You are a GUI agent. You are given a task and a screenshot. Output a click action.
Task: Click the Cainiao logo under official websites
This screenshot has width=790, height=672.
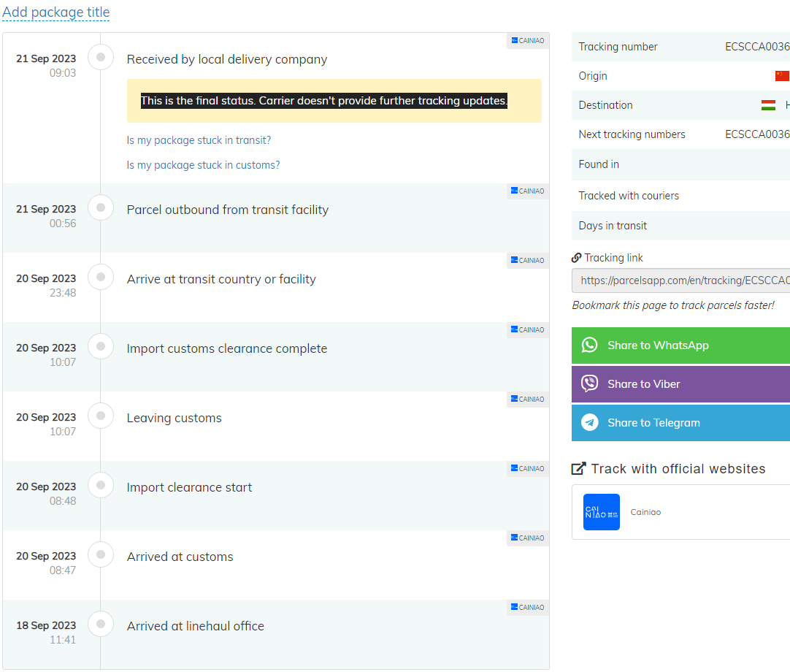point(602,512)
